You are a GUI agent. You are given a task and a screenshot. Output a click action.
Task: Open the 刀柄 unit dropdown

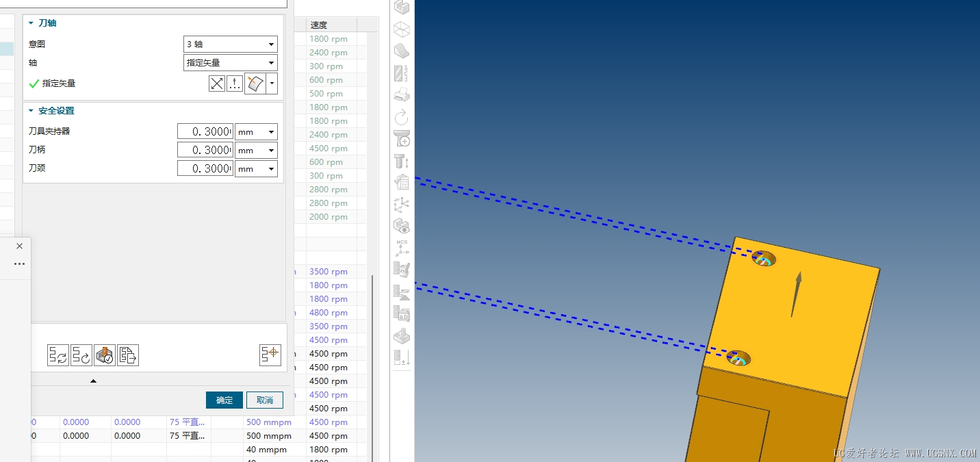pos(256,150)
